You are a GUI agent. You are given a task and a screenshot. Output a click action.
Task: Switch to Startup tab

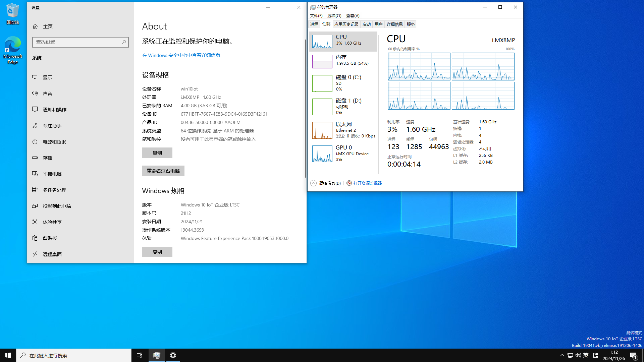point(367,24)
